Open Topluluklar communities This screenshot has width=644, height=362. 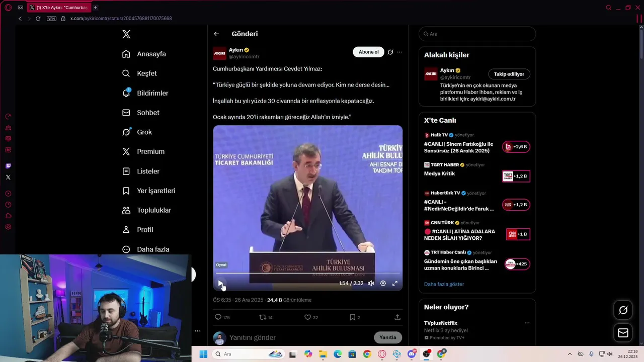tap(146, 210)
